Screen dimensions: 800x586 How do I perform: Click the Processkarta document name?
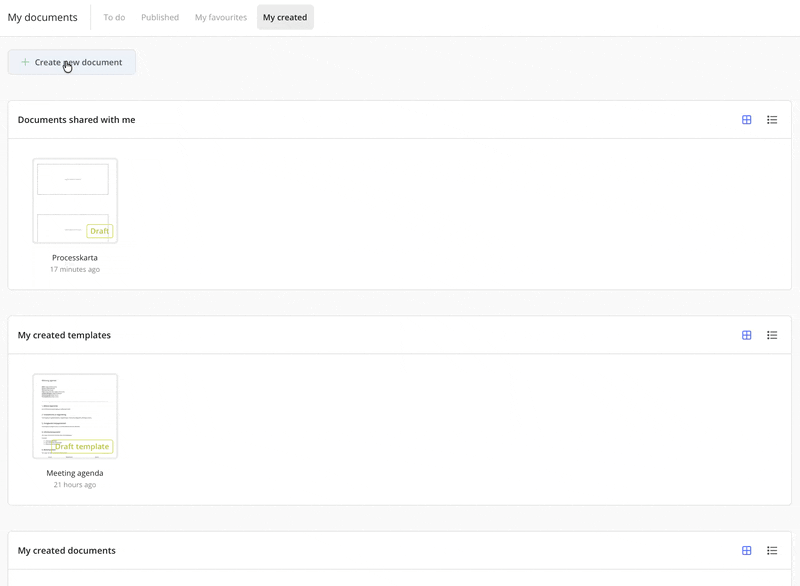[75, 258]
